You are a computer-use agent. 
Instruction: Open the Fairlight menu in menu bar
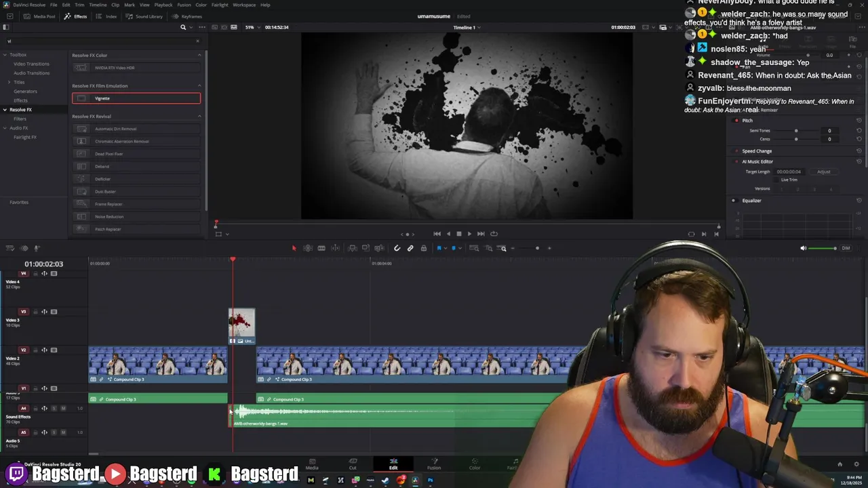[220, 5]
